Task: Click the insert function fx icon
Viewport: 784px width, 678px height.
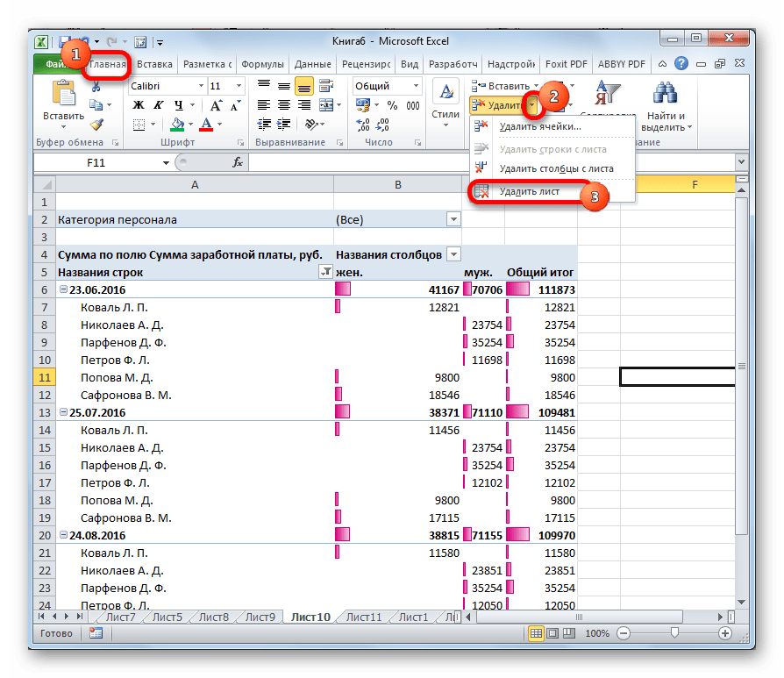Action: pyautogui.click(x=238, y=162)
